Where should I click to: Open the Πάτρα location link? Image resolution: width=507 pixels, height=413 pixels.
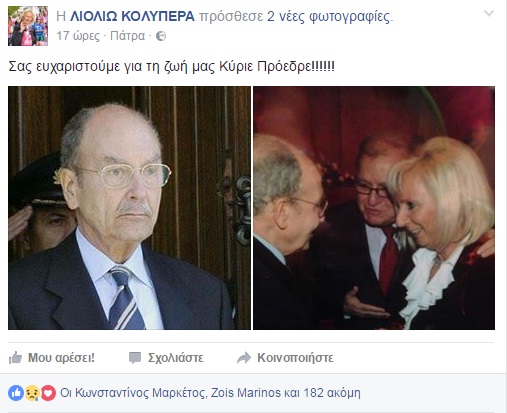[128, 36]
